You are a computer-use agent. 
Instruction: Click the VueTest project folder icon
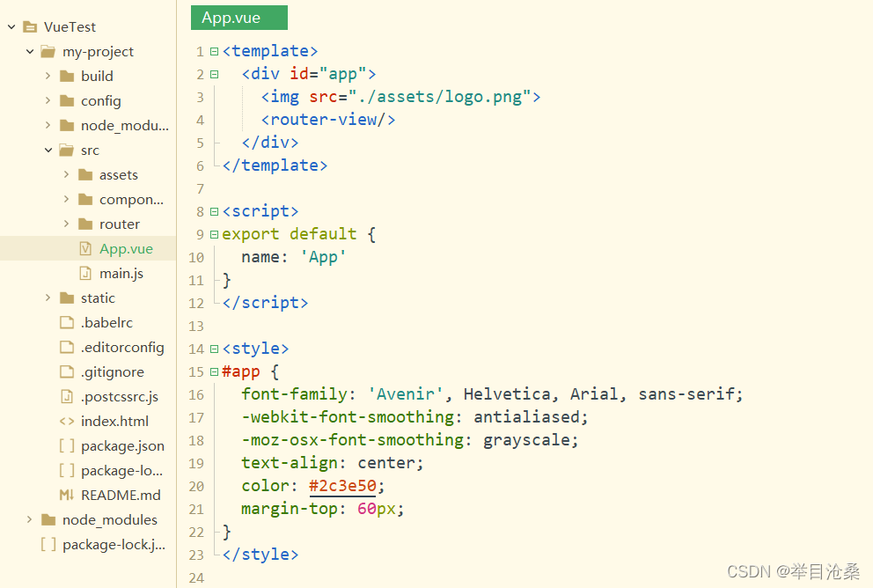(30, 26)
